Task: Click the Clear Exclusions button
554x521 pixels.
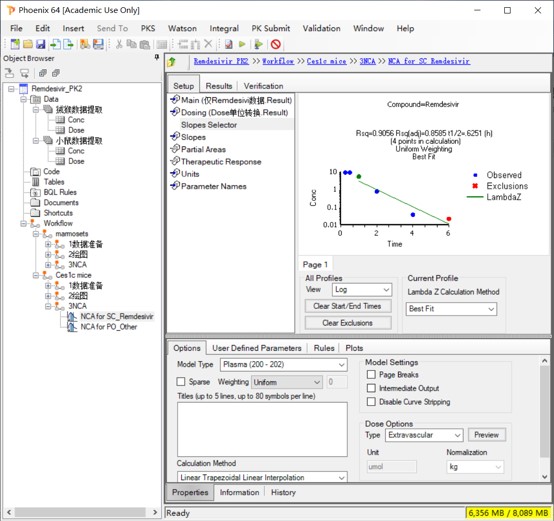Action: pos(348,323)
